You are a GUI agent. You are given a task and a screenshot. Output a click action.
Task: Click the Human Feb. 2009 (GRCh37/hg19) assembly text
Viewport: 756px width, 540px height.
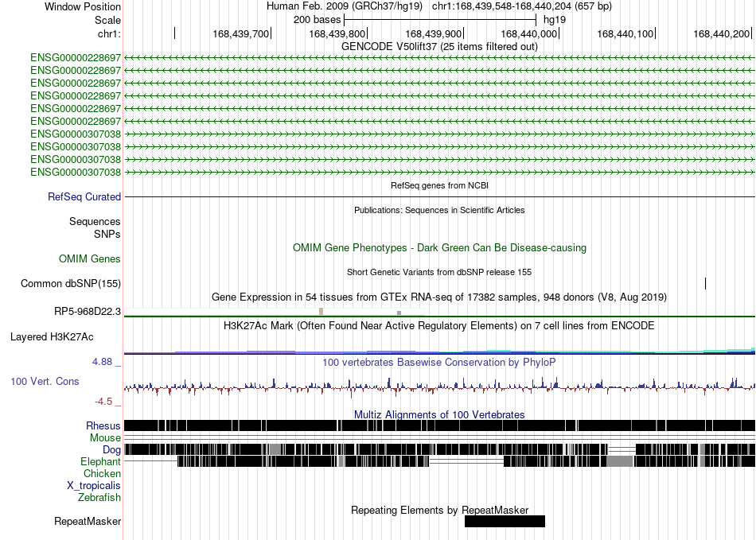point(345,6)
